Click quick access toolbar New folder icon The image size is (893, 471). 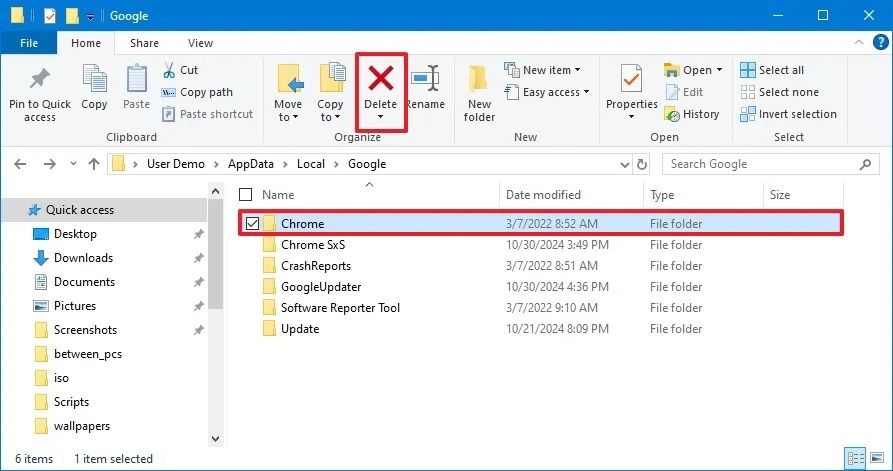point(72,15)
